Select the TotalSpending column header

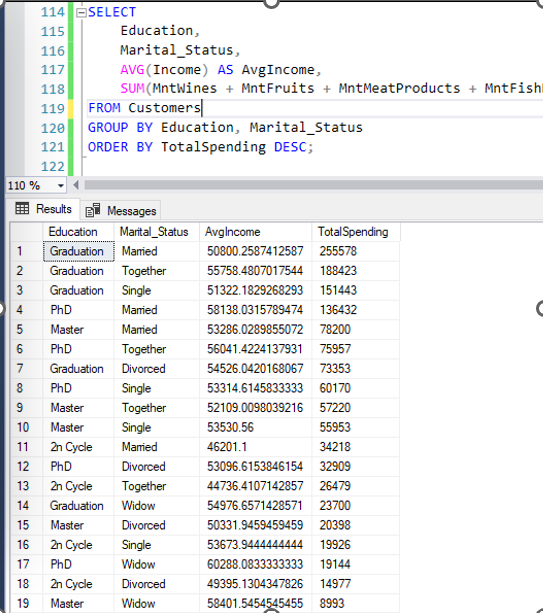[356, 232]
